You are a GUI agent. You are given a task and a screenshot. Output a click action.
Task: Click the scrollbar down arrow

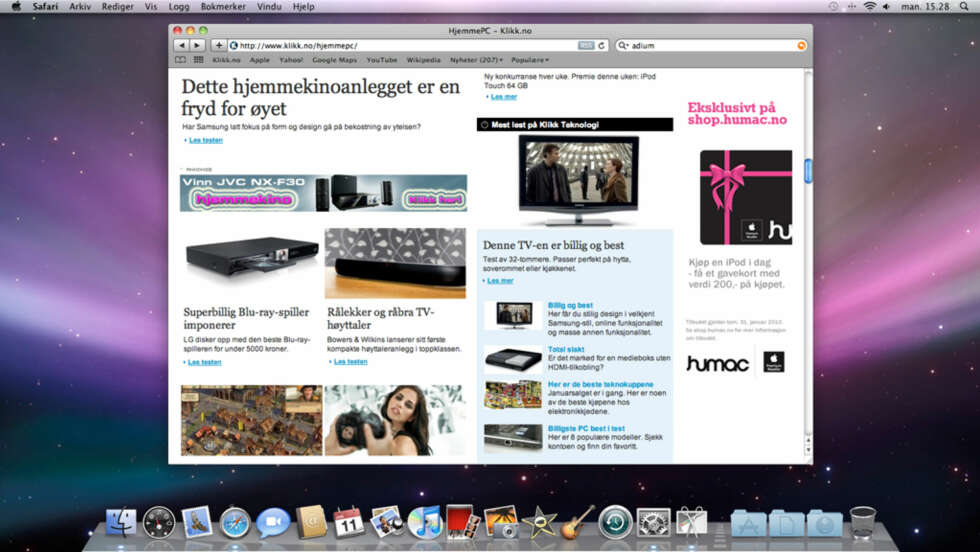coord(808,449)
